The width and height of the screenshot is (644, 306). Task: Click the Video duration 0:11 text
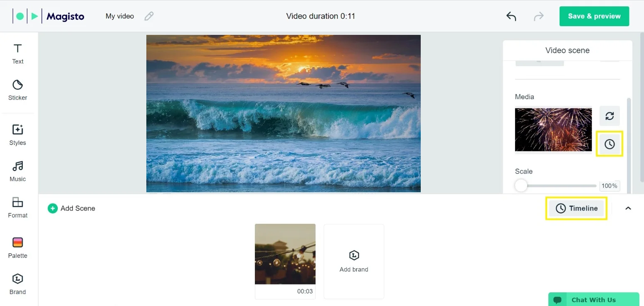321,16
